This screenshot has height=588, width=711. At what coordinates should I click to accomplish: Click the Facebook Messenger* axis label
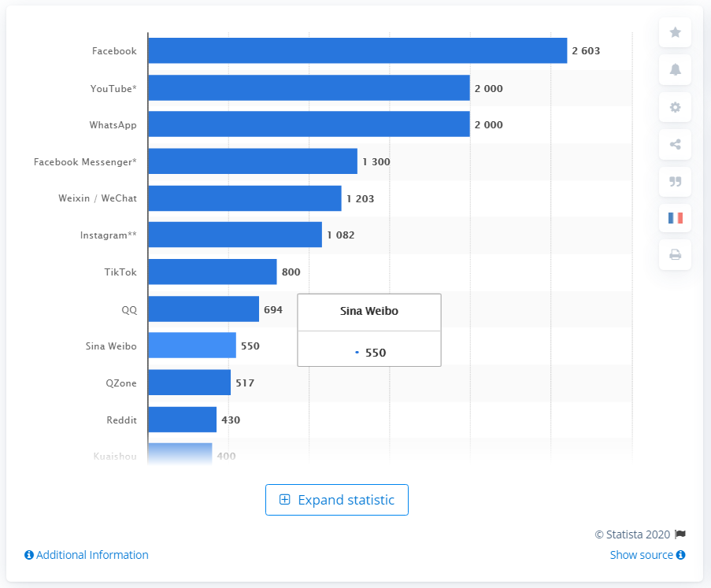(85, 162)
